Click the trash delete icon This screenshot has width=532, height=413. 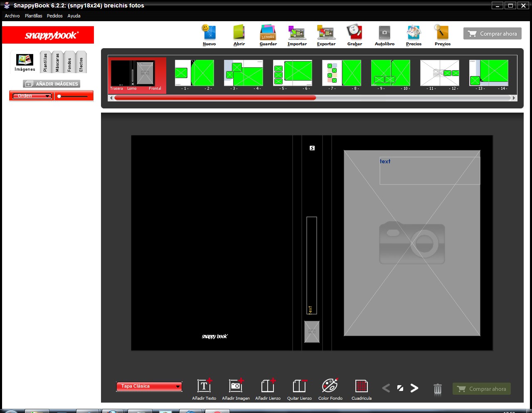click(x=438, y=389)
